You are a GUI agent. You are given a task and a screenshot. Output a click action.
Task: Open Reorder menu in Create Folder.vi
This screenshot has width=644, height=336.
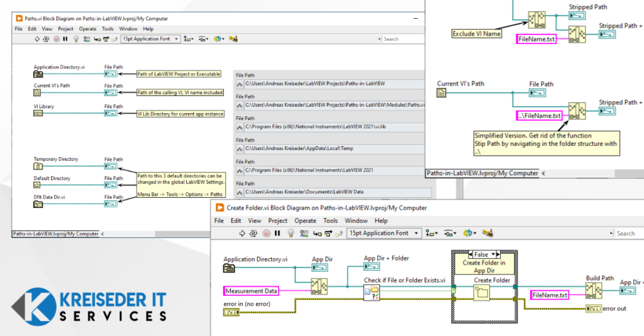[469, 233]
